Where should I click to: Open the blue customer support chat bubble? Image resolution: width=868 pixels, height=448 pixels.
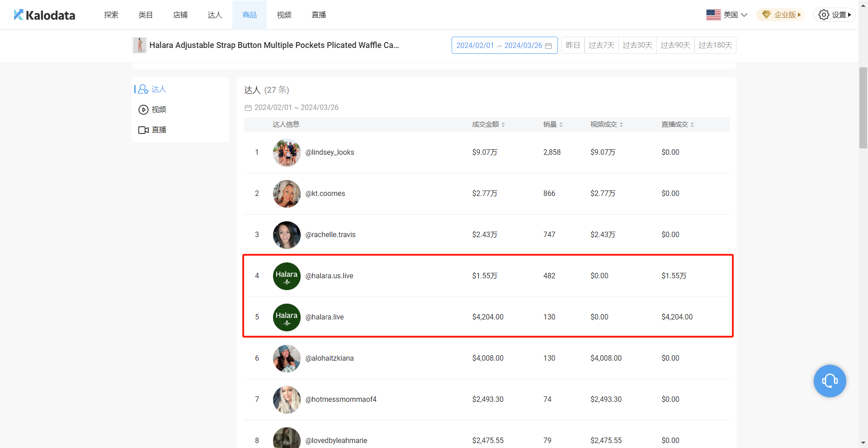click(x=830, y=381)
